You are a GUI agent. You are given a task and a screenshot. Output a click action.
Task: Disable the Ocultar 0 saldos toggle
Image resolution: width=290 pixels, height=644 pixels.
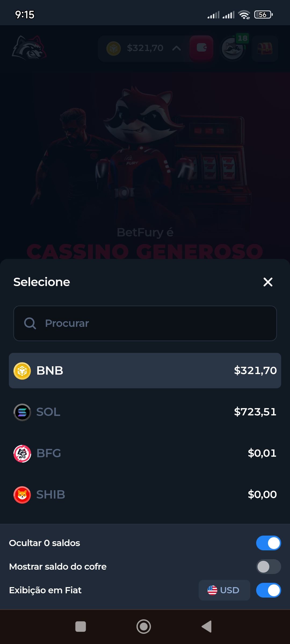pyautogui.click(x=268, y=543)
